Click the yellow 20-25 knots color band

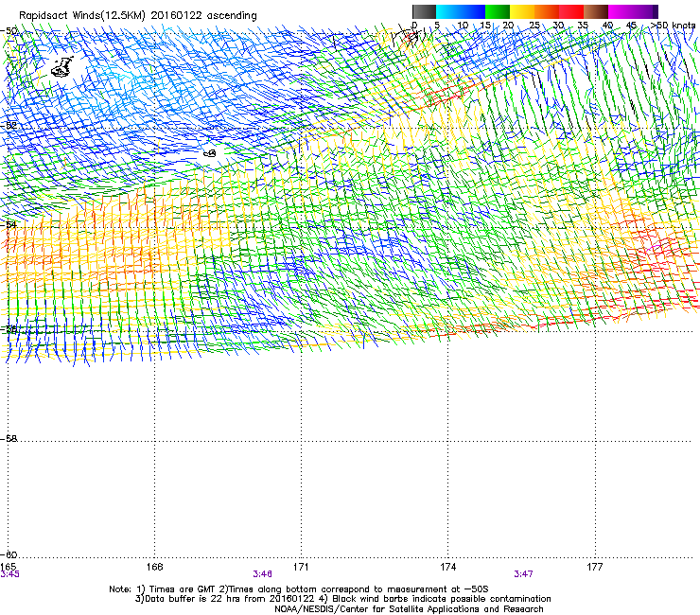click(522, 11)
